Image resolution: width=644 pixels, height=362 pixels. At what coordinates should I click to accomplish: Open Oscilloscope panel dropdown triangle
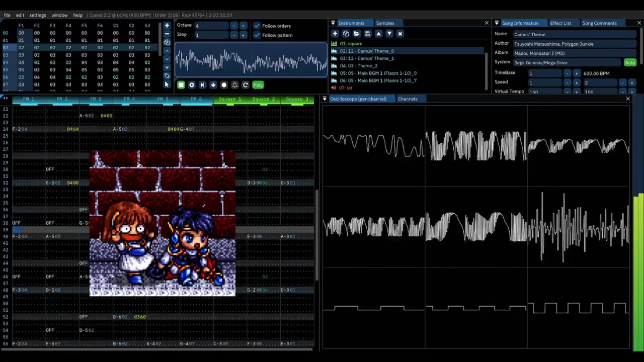tap(325, 99)
